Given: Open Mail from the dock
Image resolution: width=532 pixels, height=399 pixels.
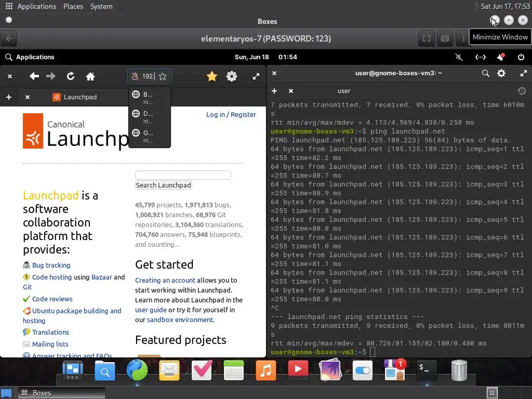Looking at the screenshot, I should (x=169, y=370).
